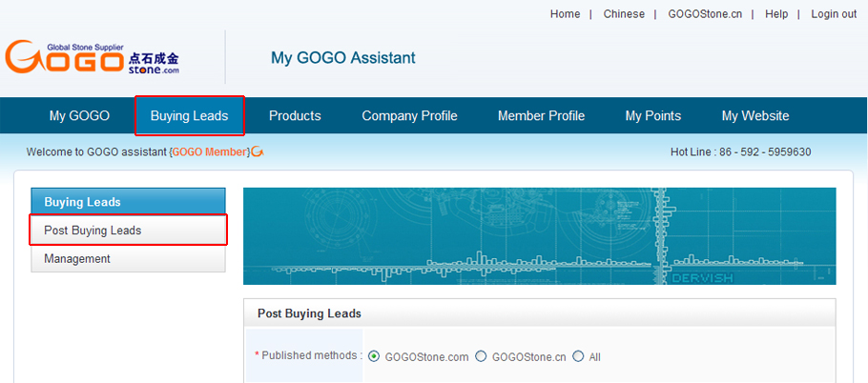Click the orange refresh icon beside GOGO Member
The image size is (868, 383).
[258, 152]
